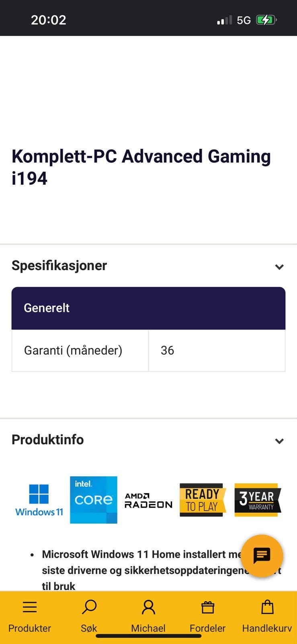Screen dimensions: 297x644
Task: Collapse the Spesifikasjoner section chevron
Action: [x=279, y=266]
